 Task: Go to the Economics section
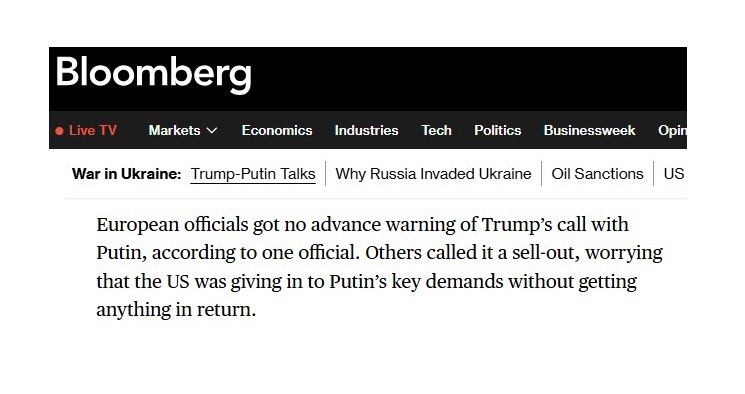coord(277,130)
